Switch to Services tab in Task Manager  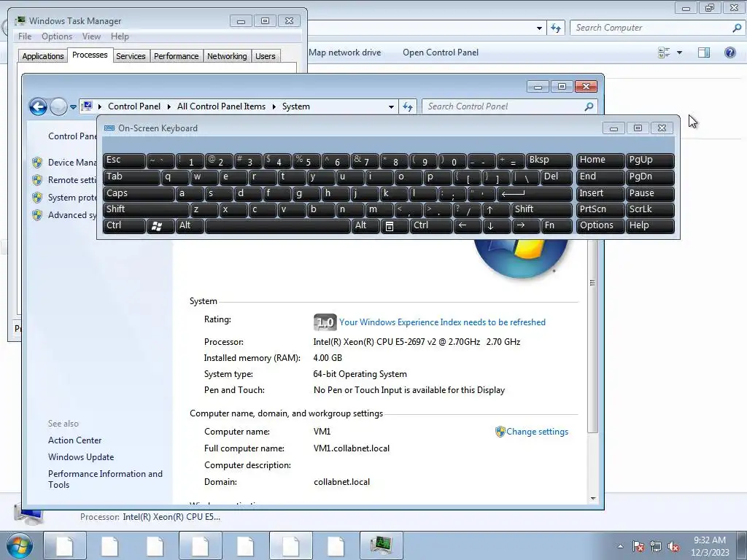(131, 56)
